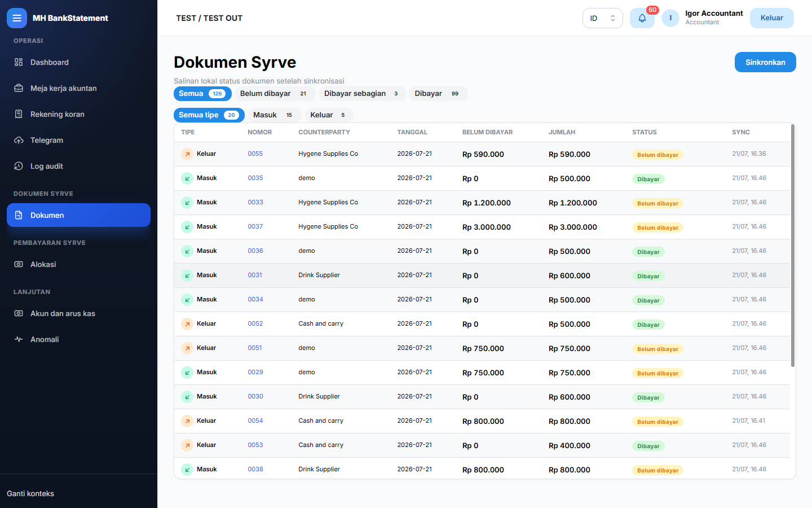Click the Sinkronkan button
812x508 pixels.
coord(765,62)
